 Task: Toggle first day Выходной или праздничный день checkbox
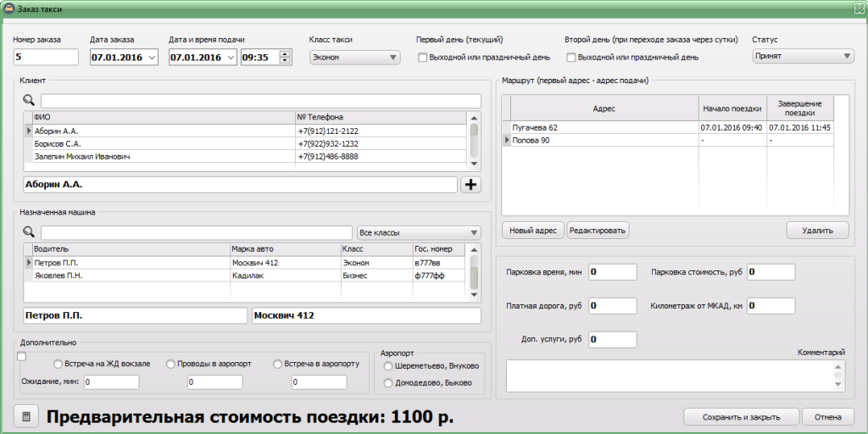click(x=423, y=58)
